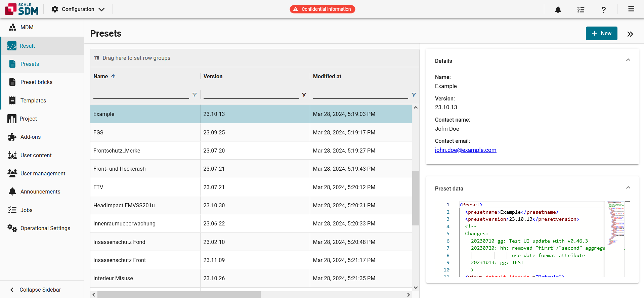
Task: Collapse the Details card
Action: click(628, 60)
